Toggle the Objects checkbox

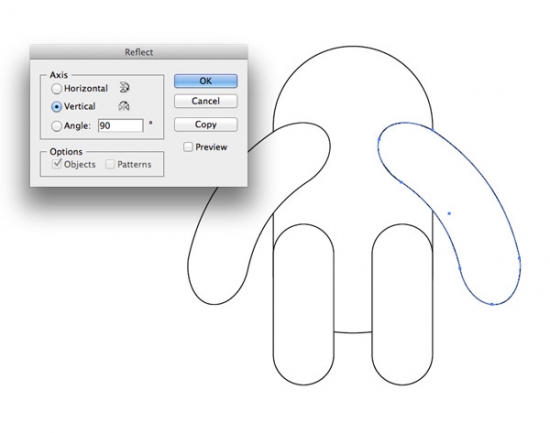57,164
